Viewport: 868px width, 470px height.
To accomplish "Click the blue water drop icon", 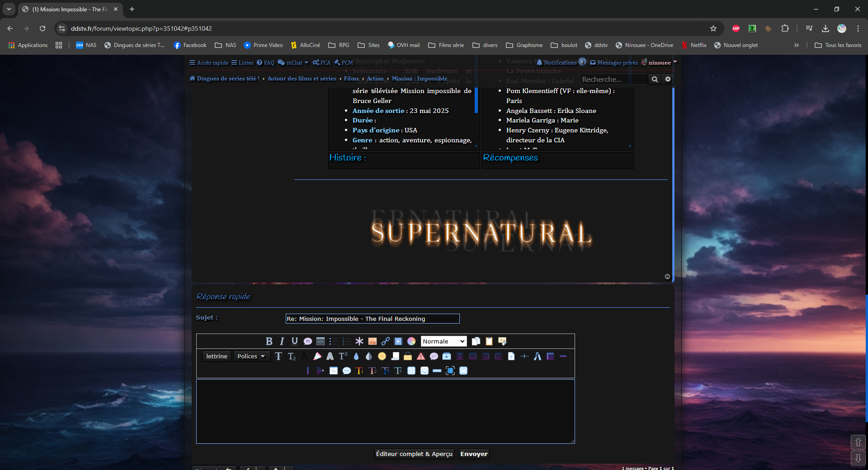I will [356, 357].
